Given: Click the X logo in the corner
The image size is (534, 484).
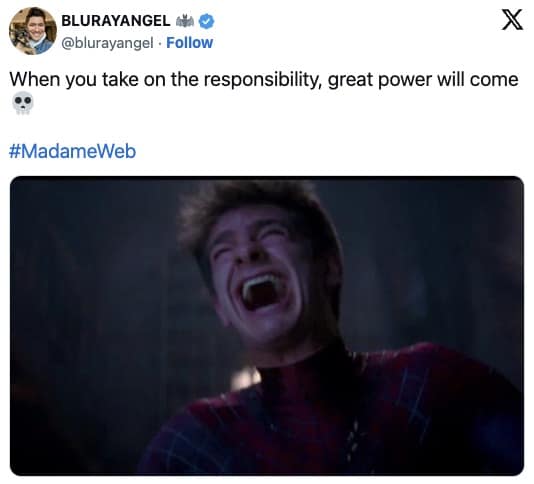Looking at the screenshot, I should [512, 20].
